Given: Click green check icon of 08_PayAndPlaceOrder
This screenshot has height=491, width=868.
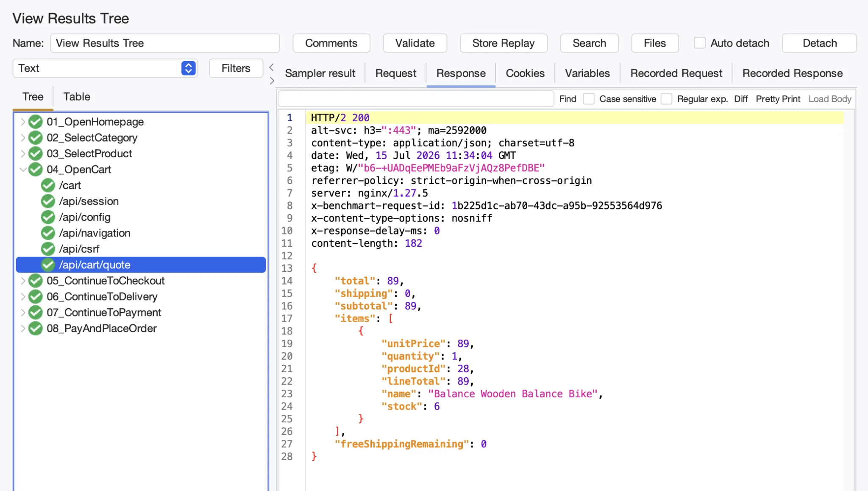Looking at the screenshot, I should pos(36,329).
